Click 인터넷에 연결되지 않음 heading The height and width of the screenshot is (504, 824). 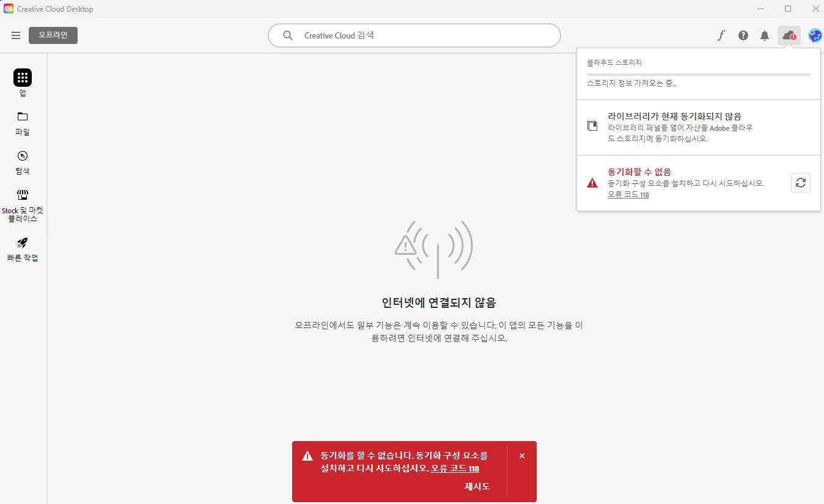click(438, 302)
